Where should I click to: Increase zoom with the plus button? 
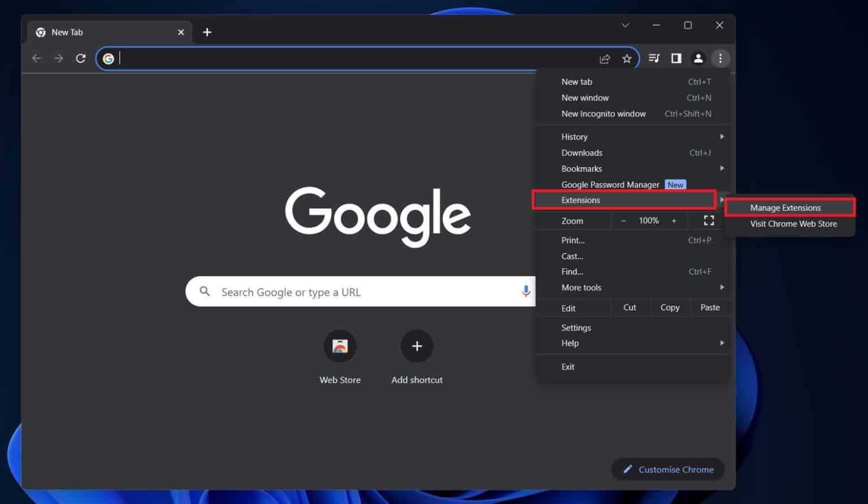[674, 221]
